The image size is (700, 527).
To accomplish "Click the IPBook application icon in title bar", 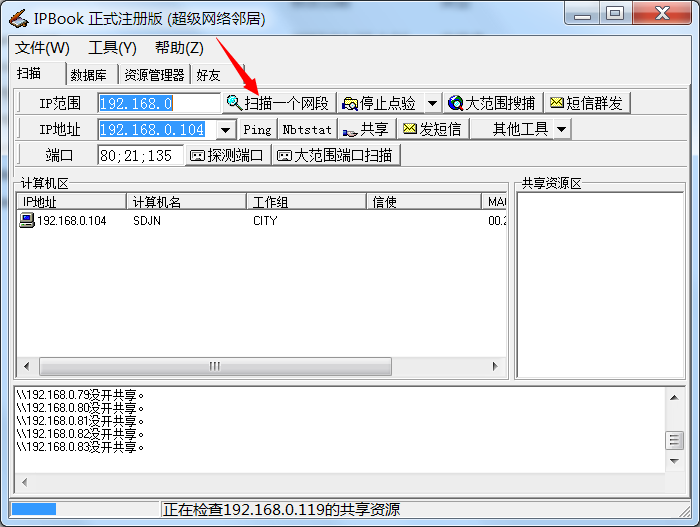I will pyautogui.click(x=19, y=18).
